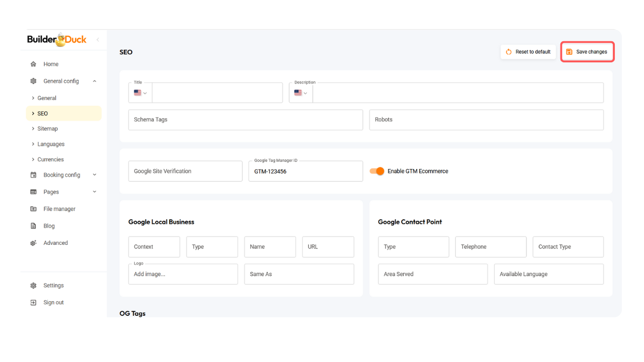Click the Home icon in sidebar
This screenshot has height=362, width=644.
[33, 64]
